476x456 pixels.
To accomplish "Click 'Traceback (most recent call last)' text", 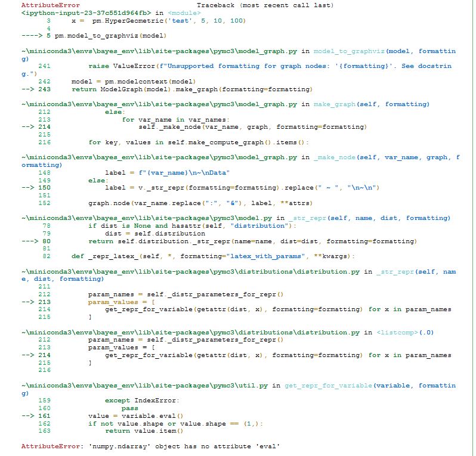I will (x=265, y=5).
